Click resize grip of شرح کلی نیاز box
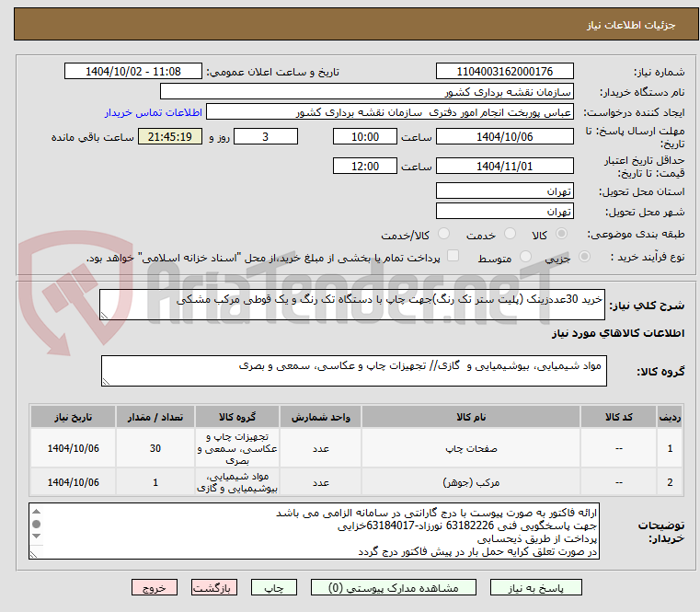 (104, 316)
